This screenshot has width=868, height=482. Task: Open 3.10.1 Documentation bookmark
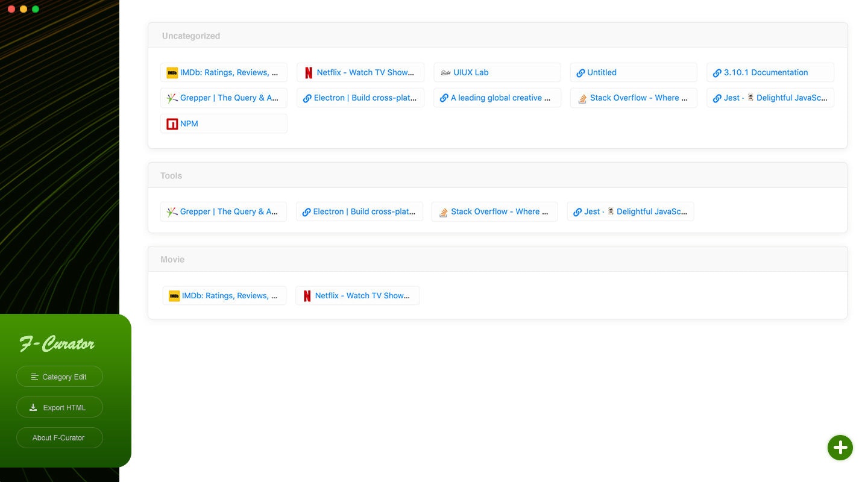pyautogui.click(x=770, y=72)
